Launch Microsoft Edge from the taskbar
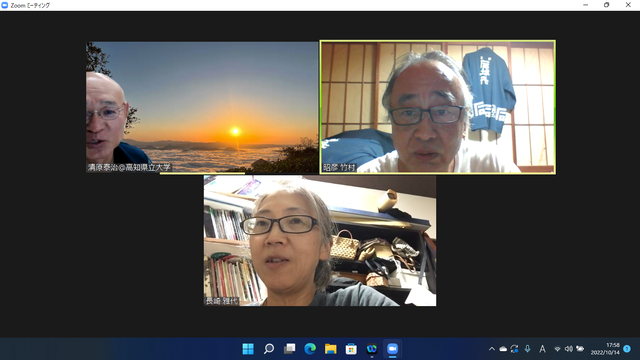Image resolution: width=640 pixels, height=360 pixels. coord(310,349)
